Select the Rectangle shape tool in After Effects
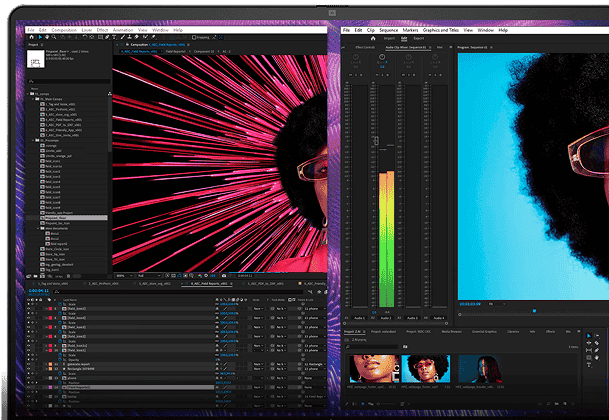 pos(100,37)
